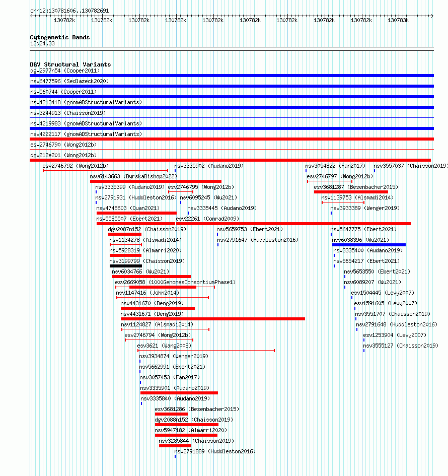Select esv1504445 (Levy2007) label
448x476 pixels.
[383, 293]
